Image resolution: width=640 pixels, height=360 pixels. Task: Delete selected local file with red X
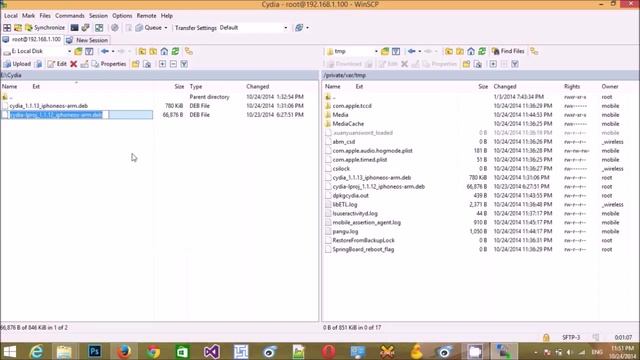tap(73, 64)
